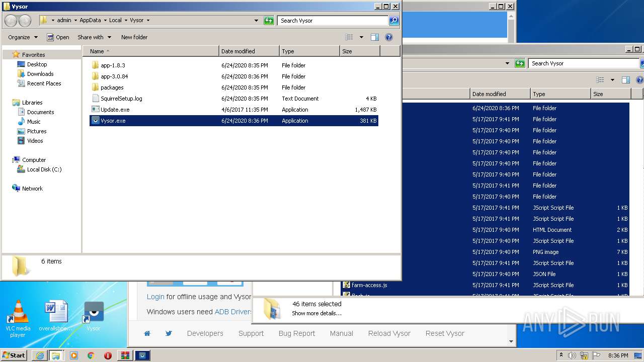This screenshot has width=644, height=362.
Task: Click Reload Vysor
Action: pyautogui.click(x=389, y=333)
